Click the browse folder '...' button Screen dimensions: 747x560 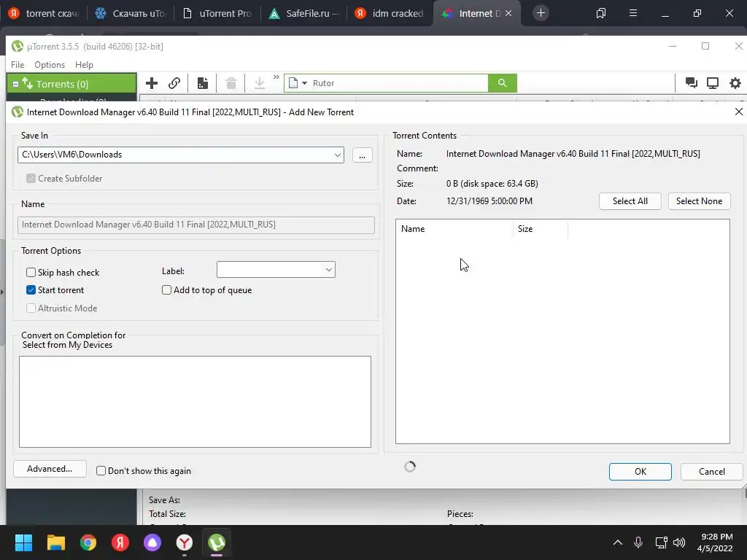click(362, 155)
